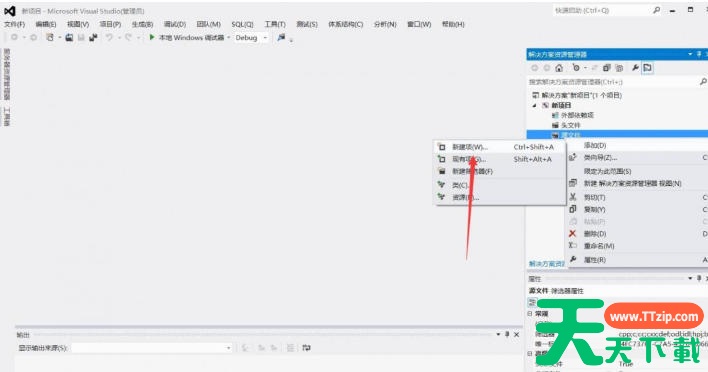Click the navigate backward toolbar icon
Screen dimensions: 708x372
click(x=14, y=37)
